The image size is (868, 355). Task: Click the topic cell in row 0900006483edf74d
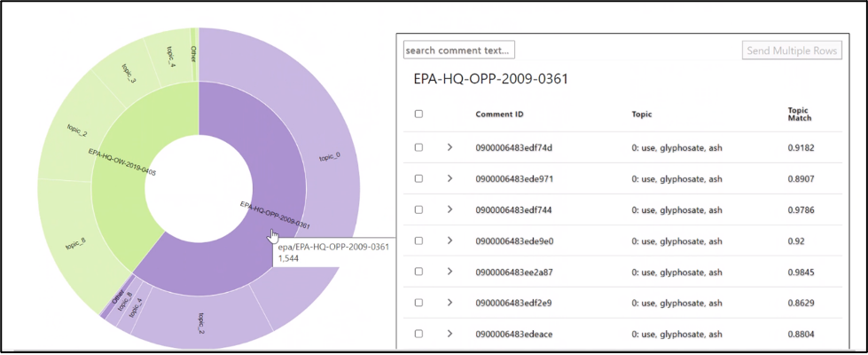pos(677,148)
